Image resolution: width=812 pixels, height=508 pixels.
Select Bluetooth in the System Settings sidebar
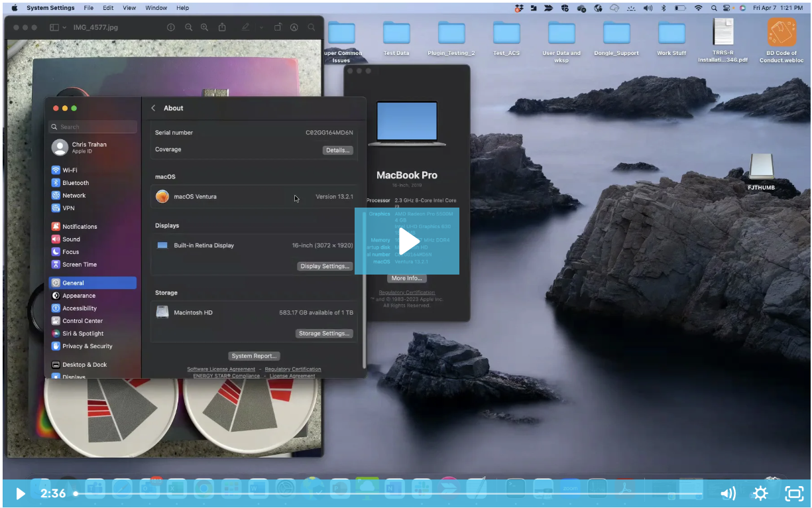75,182
